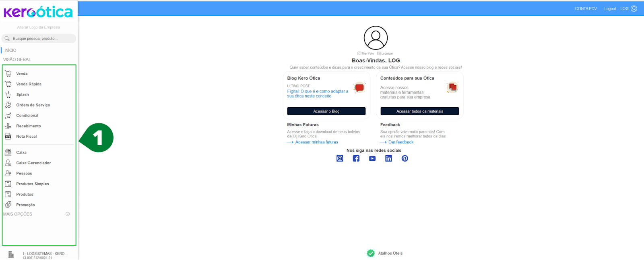The height and width of the screenshot is (260, 644).
Task: Go to INÍCIO menu item
Action: click(10, 50)
